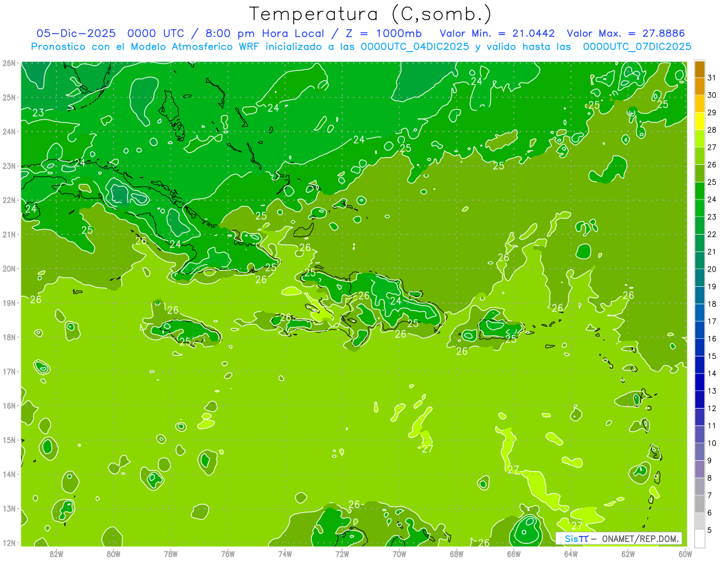Click the SisTT ONAMET/REP.DOM. logo box

tap(619, 538)
